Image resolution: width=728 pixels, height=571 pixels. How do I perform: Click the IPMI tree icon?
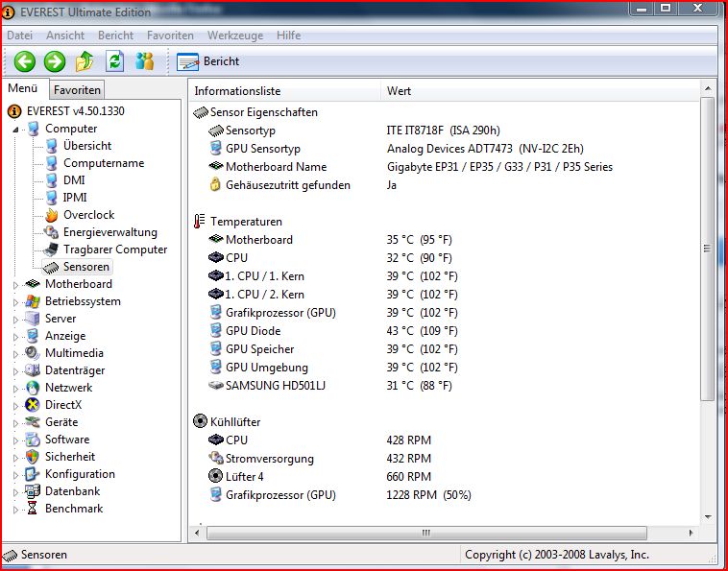tap(51, 197)
